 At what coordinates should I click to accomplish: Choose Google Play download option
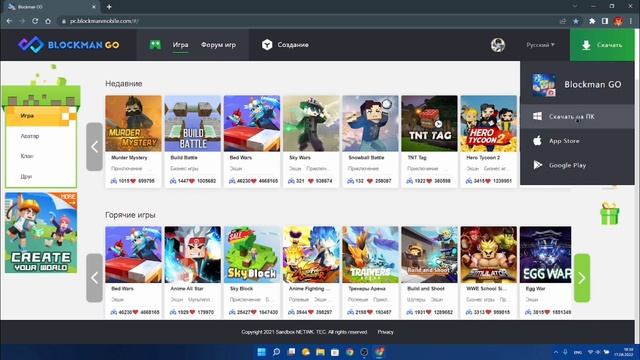click(x=577, y=165)
